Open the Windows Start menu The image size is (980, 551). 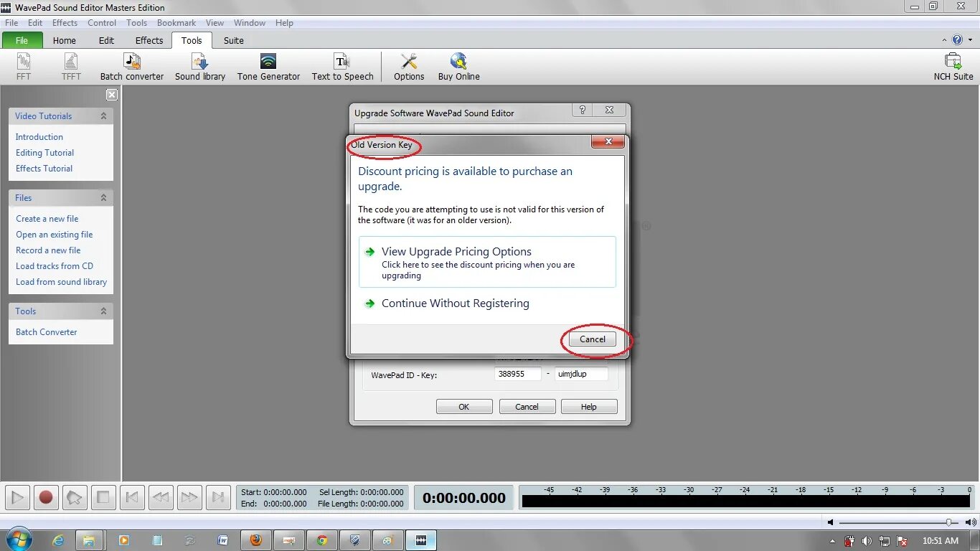pos(18,540)
